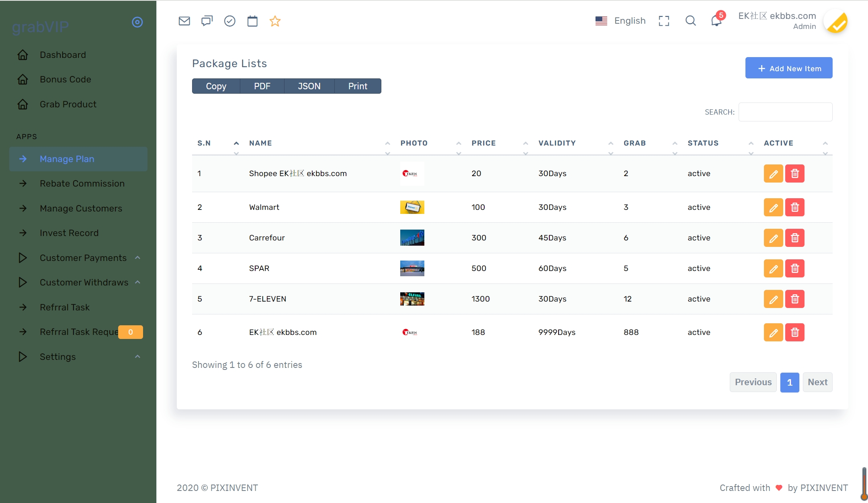Screen dimensions: 868x503
Task: Click the Add New Item button
Action: (x=788, y=68)
